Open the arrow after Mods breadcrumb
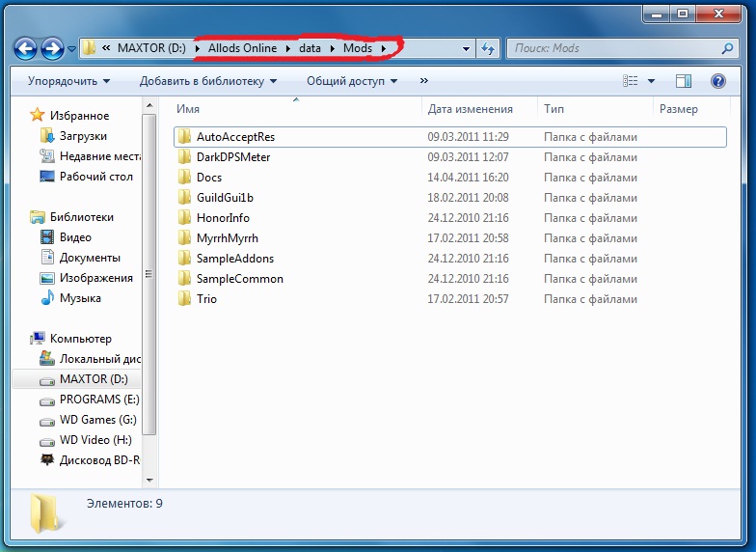This screenshot has width=756, height=552. pyautogui.click(x=384, y=48)
